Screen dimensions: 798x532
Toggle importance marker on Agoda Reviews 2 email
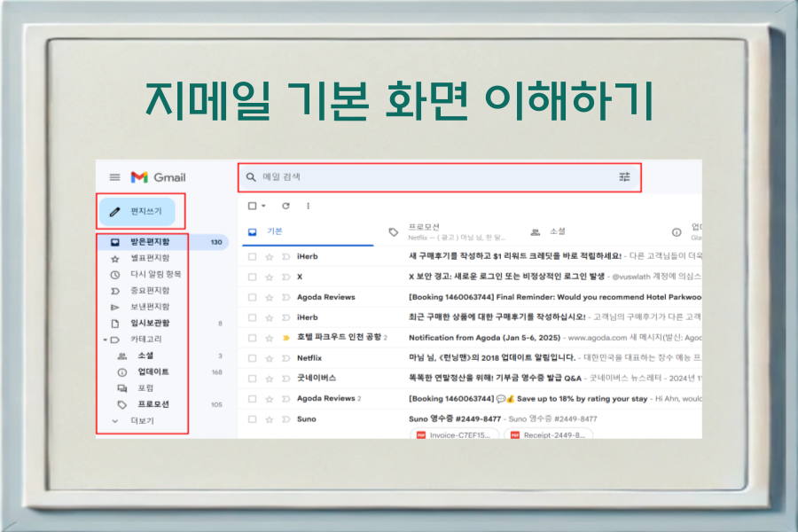tap(286, 399)
